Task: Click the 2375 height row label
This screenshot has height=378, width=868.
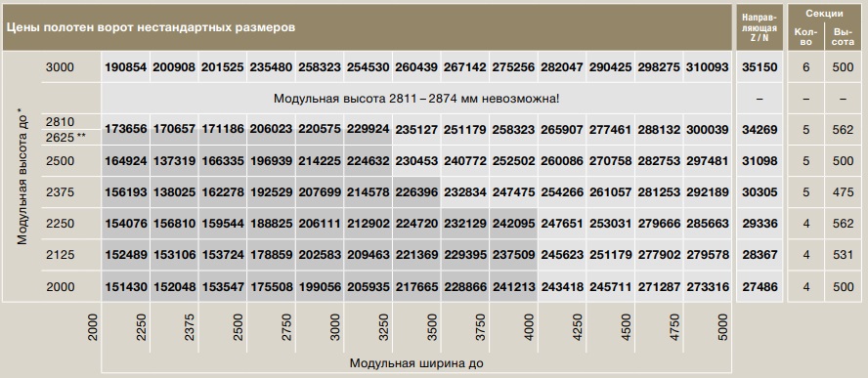Action: [x=61, y=192]
